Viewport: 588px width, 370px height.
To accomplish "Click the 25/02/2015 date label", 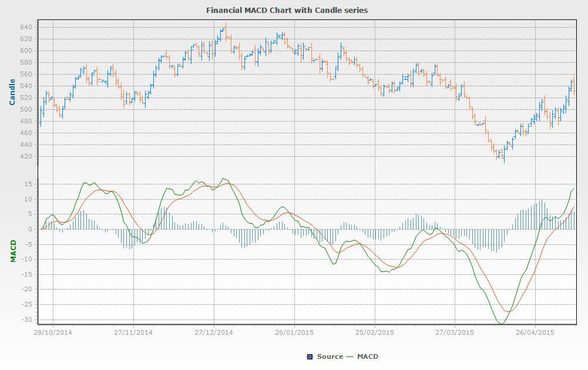I will [x=374, y=332].
